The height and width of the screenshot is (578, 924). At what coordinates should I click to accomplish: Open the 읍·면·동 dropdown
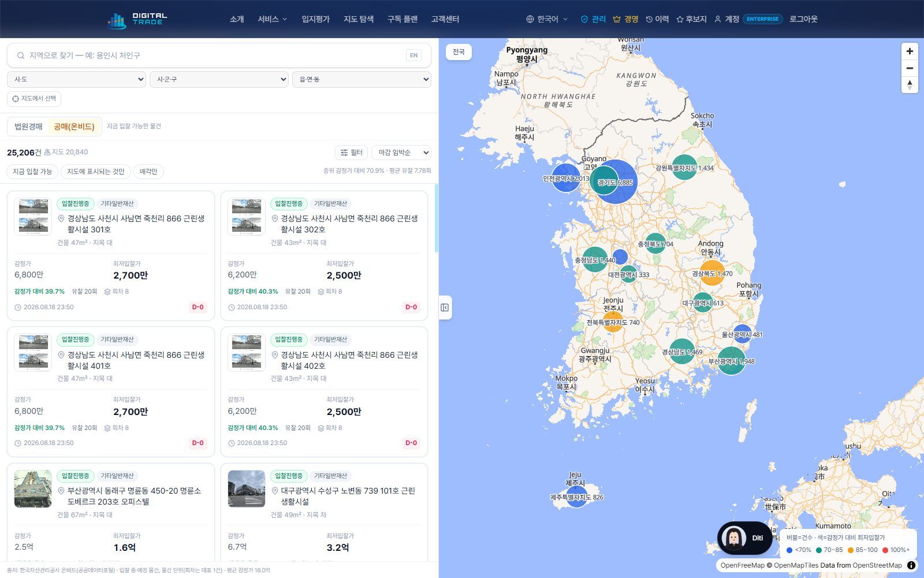[x=362, y=79]
